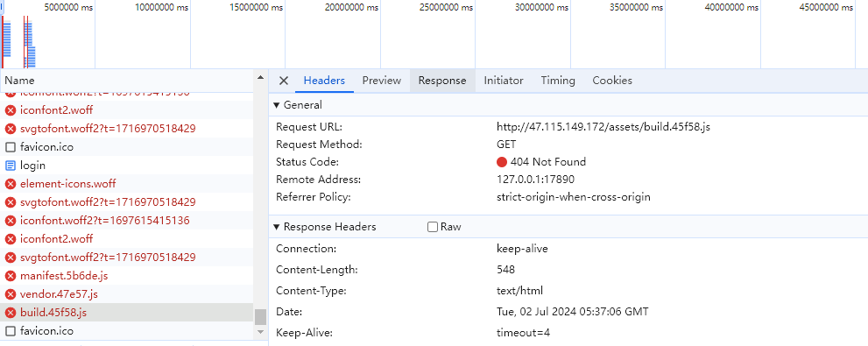The height and width of the screenshot is (346, 868).
Task: Open the Cookies tab
Action: [612, 81]
